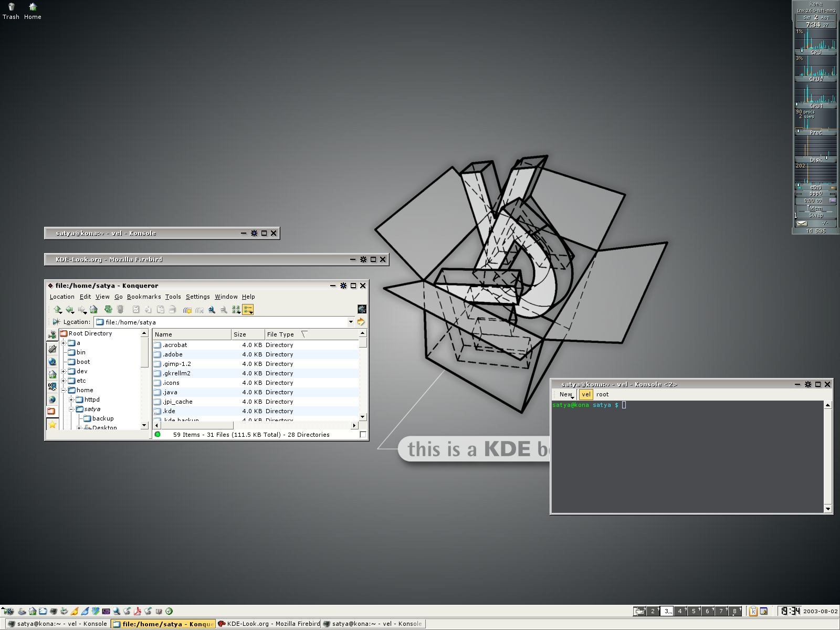Expand the 'dev' folder in tree
Screen dimensions: 840x630
point(64,371)
